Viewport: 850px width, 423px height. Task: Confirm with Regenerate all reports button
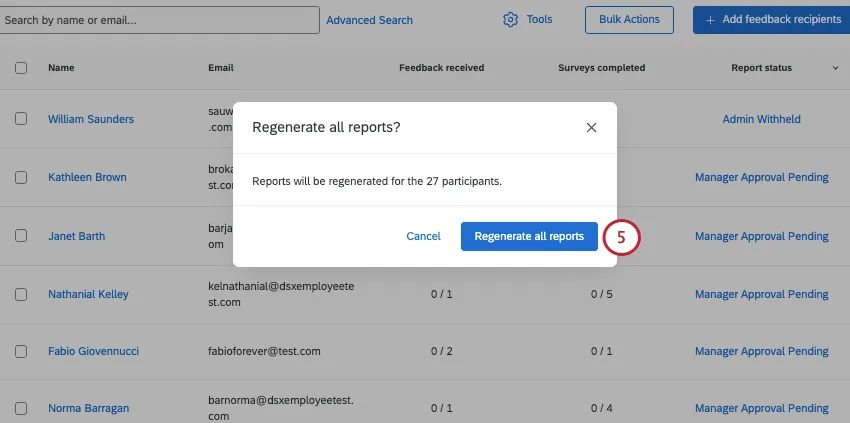pos(529,236)
